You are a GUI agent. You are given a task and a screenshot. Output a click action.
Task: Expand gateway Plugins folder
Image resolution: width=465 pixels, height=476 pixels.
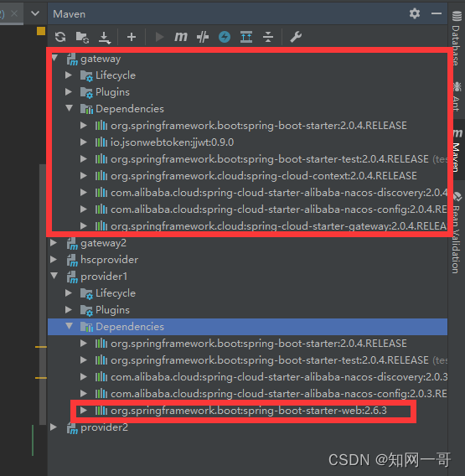[x=69, y=91]
